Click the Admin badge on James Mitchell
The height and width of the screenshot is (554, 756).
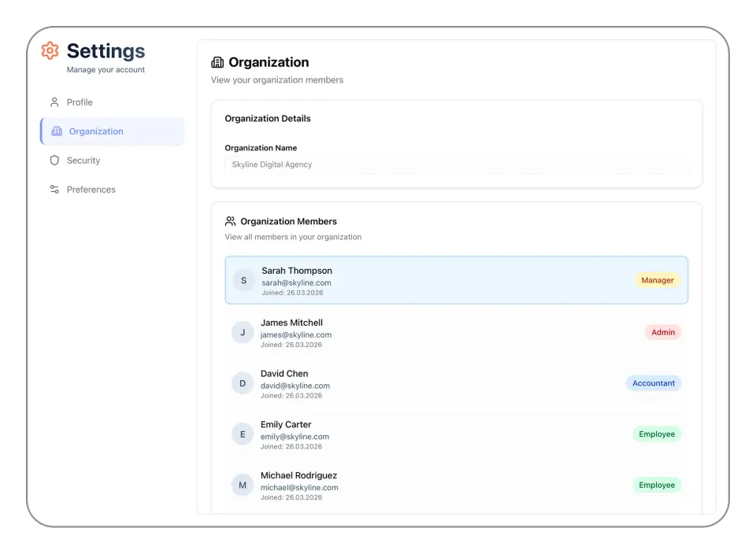[663, 331]
